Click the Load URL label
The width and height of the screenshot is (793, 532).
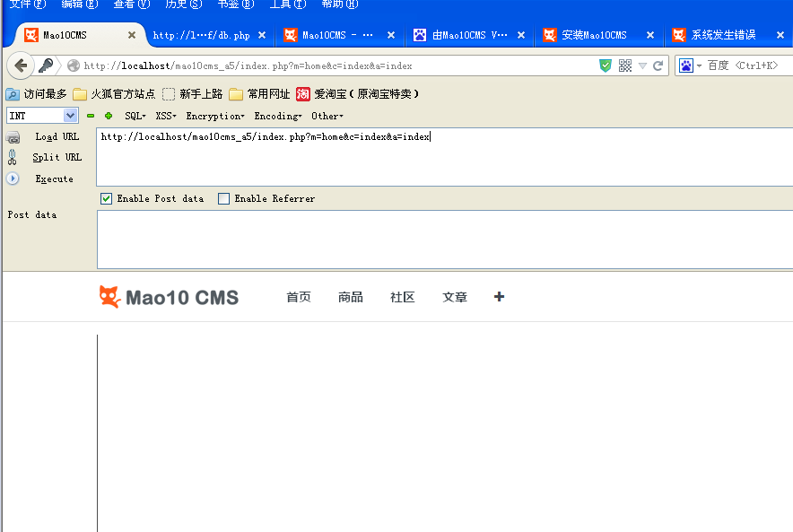tap(57, 137)
